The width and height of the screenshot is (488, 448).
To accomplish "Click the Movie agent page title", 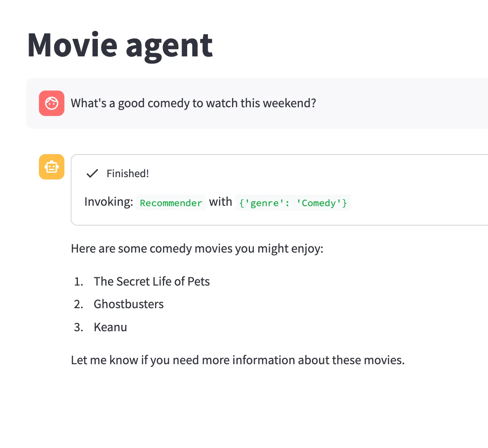I will (x=120, y=45).
